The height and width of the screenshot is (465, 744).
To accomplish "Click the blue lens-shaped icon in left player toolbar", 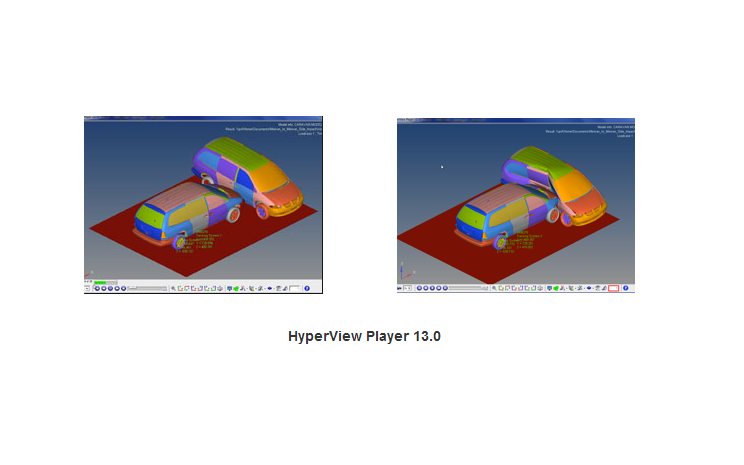I will [270, 288].
